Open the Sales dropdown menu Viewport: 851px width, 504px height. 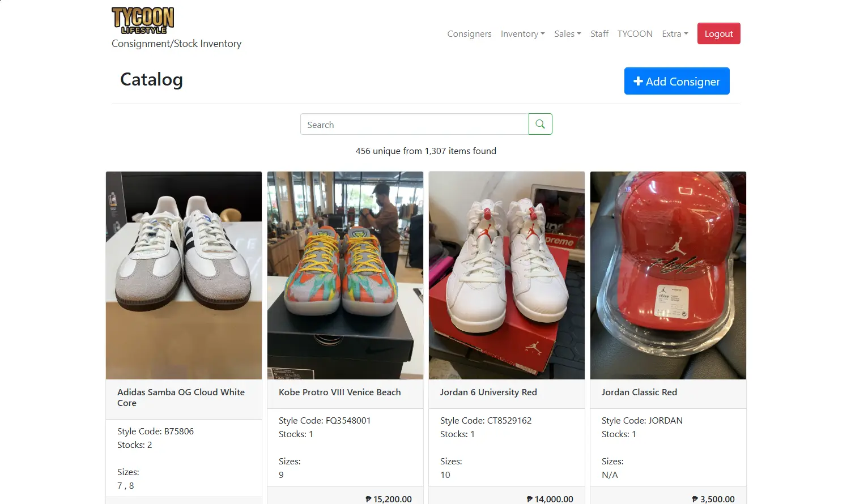567,34
